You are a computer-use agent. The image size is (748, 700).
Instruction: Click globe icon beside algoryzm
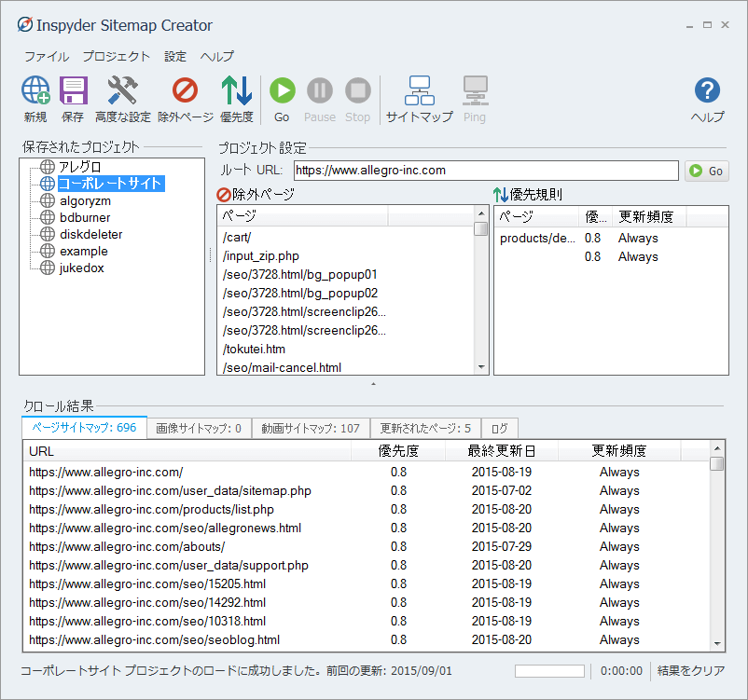(48, 200)
